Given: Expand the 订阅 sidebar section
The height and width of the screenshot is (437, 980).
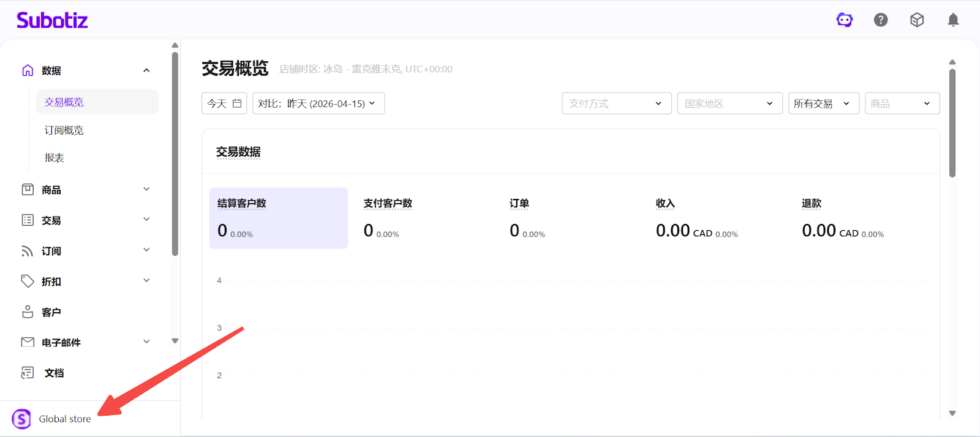Looking at the screenshot, I should tap(146, 250).
